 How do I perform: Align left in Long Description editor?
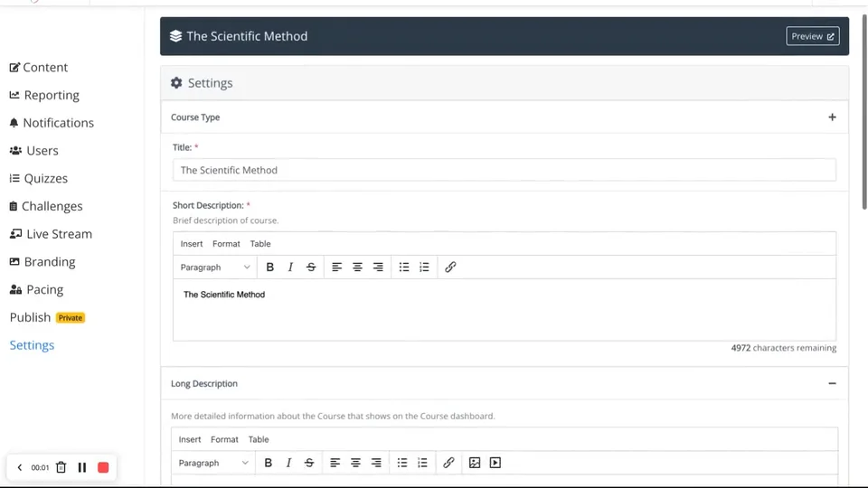[335, 463]
